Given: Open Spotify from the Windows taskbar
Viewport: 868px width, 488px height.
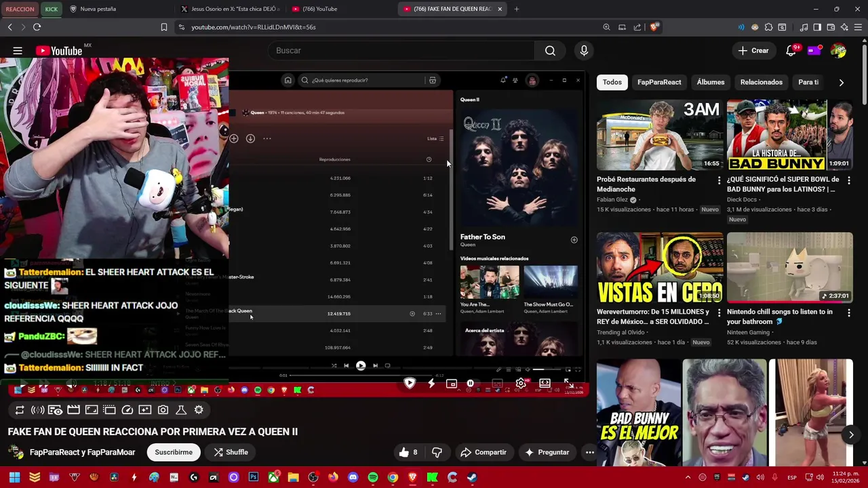Looking at the screenshot, I should pyautogui.click(x=373, y=478).
